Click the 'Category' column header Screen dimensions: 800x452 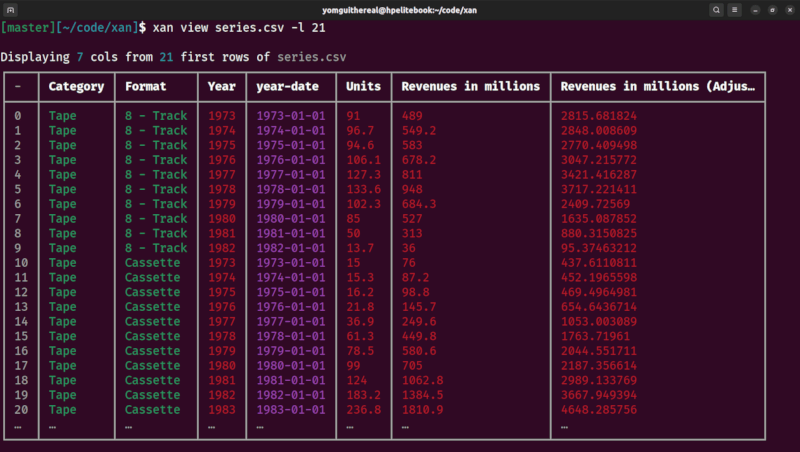point(76,87)
